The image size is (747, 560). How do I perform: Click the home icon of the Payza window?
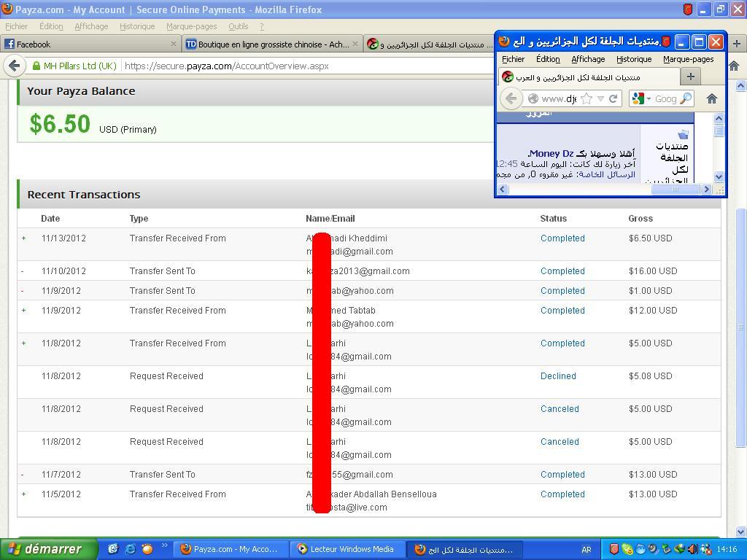[x=734, y=66]
